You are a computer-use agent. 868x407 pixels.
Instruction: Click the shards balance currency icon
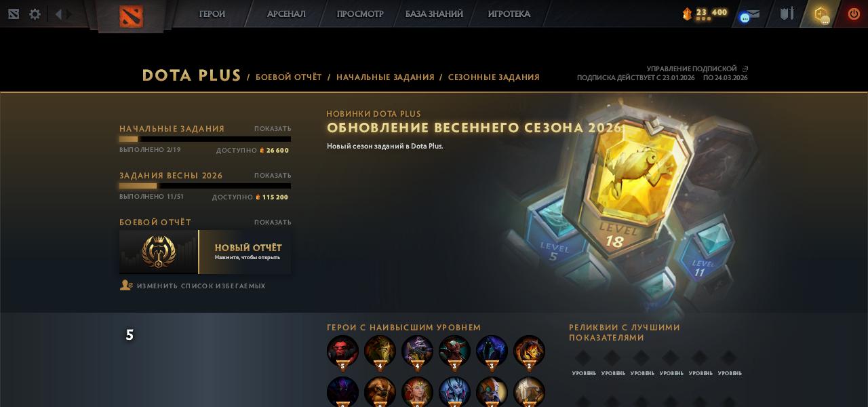click(687, 14)
